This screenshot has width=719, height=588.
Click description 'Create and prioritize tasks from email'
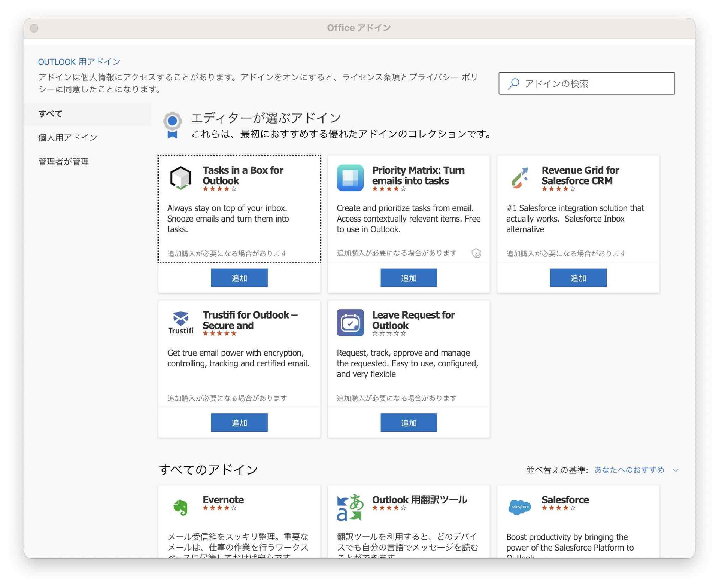409,219
